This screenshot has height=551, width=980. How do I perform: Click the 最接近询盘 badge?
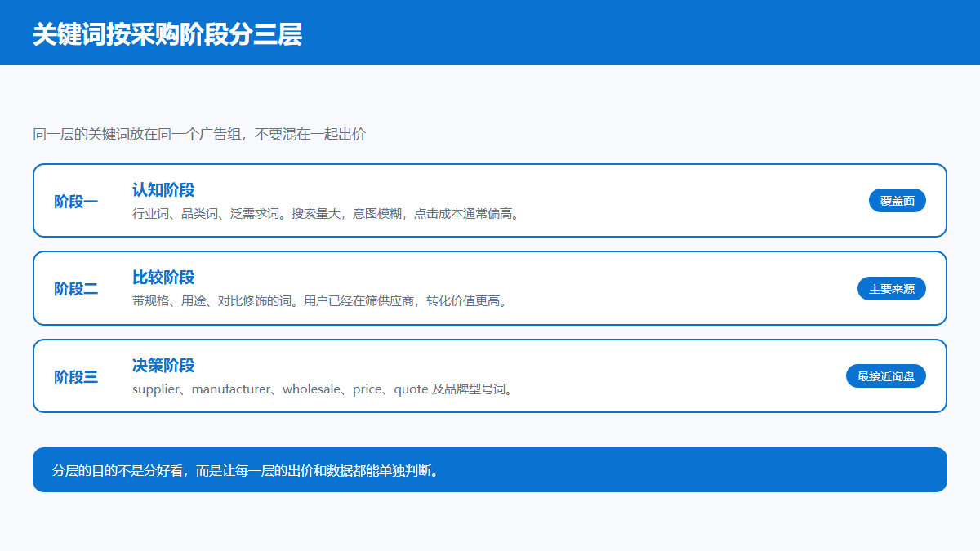(886, 375)
